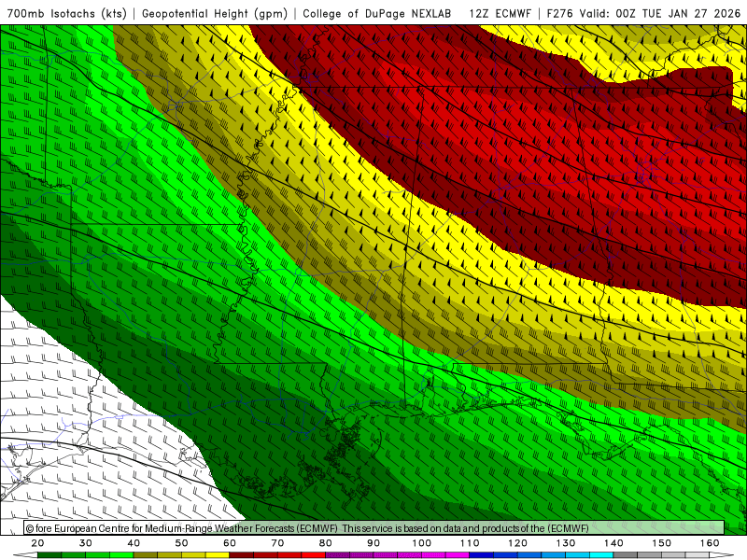Click the '12Z ECMWF' model run label

coord(500,13)
